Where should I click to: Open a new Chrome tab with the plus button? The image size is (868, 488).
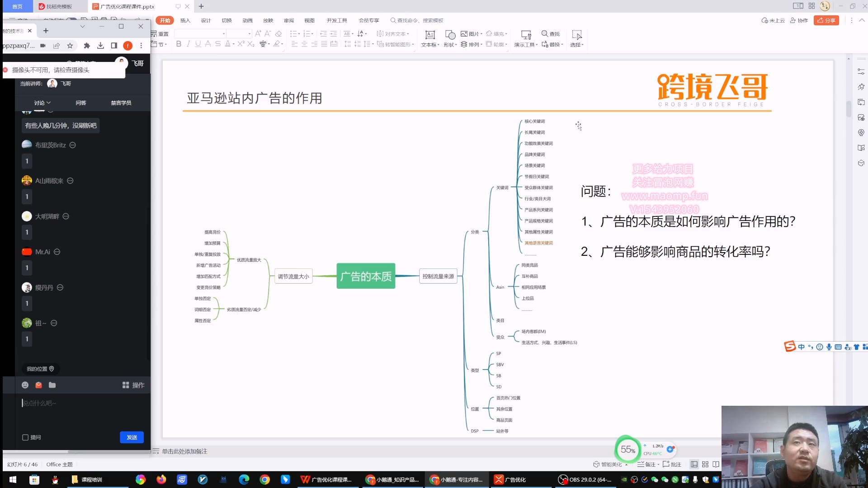click(x=46, y=31)
